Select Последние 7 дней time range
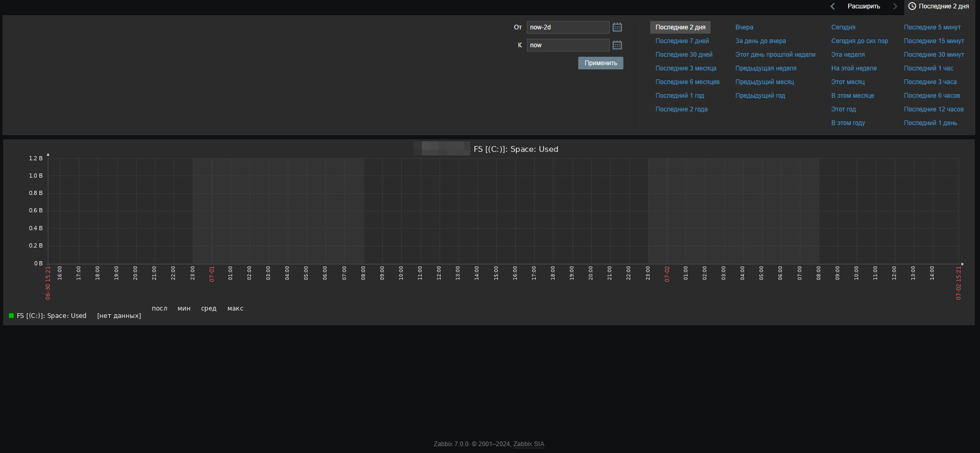Screen dimensions: 980x453 click(682, 41)
